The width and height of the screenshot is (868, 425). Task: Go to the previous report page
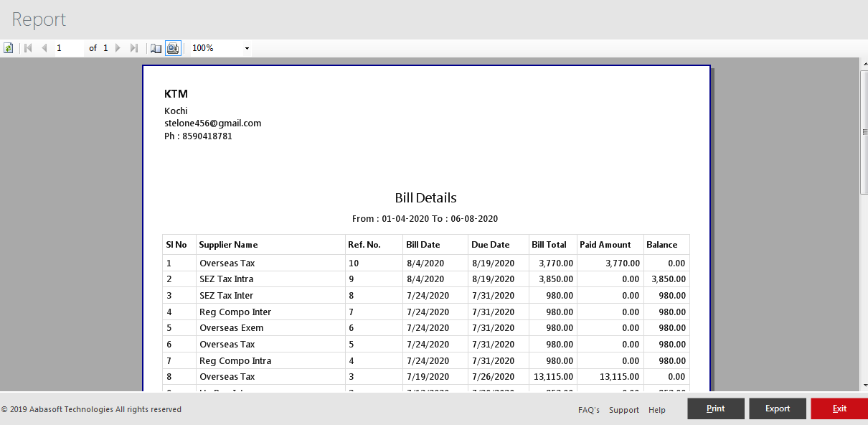(44, 48)
